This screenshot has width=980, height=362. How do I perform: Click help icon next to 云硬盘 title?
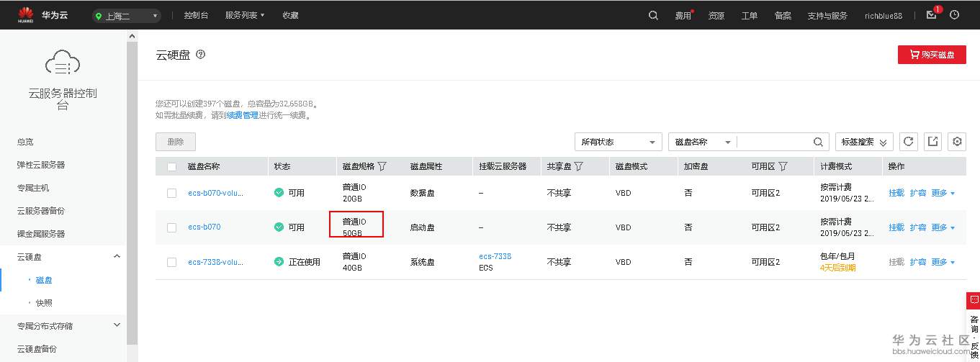(201, 54)
